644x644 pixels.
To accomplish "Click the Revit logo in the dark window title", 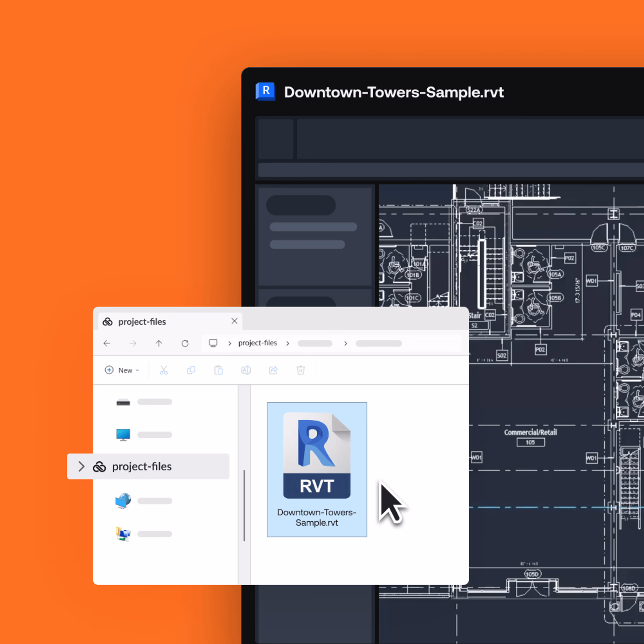I will point(265,91).
